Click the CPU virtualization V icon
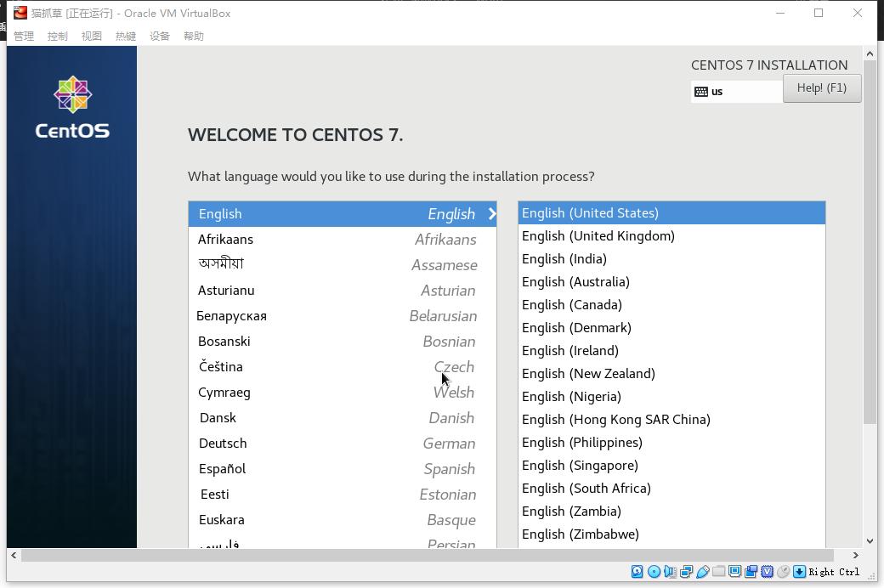The image size is (884, 588). [768, 572]
